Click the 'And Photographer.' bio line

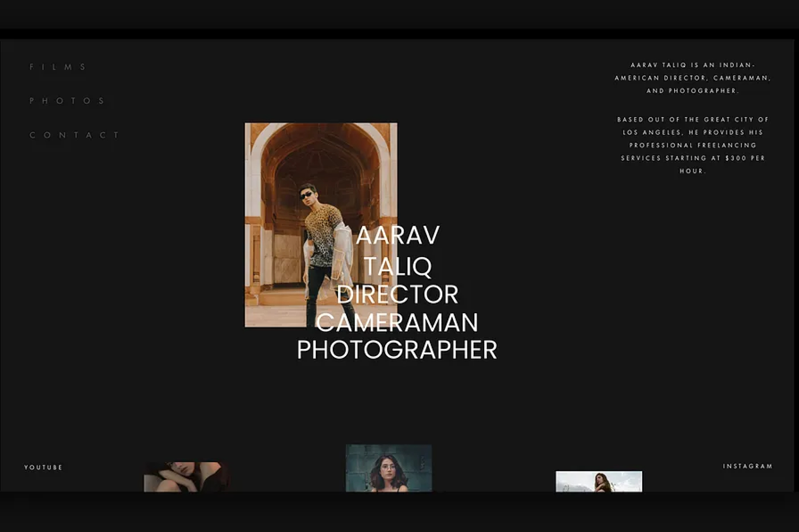coord(692,91)
